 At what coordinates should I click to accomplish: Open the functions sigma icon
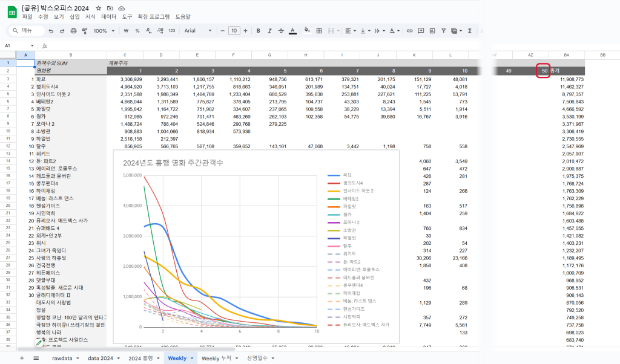469,30
